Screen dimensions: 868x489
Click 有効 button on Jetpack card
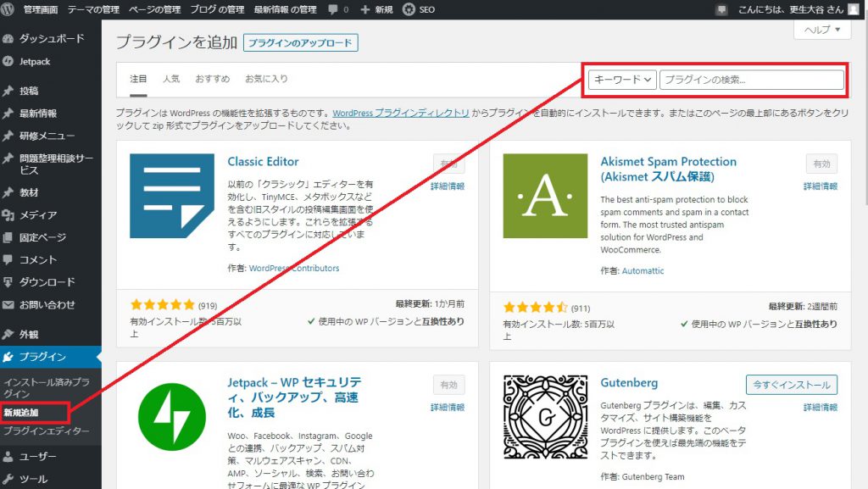pyautogui.click(x=449, y=385)
